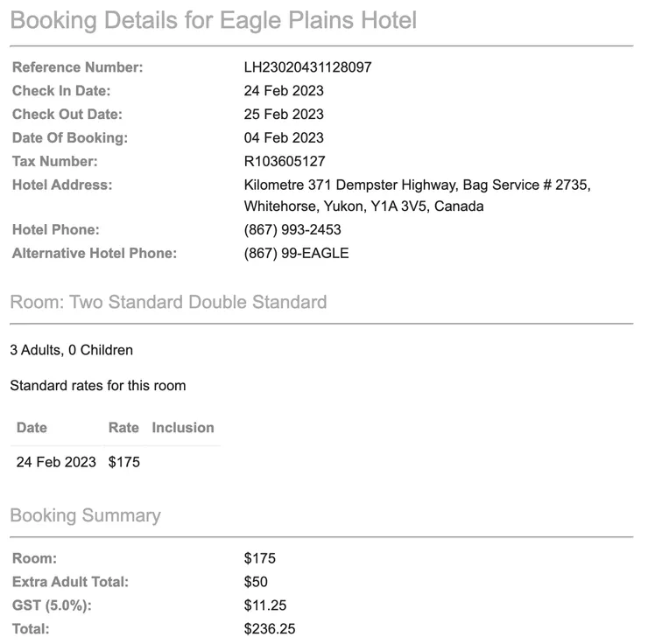Click the Kilometre 371 Dempster Highway address line

(417, 185)
